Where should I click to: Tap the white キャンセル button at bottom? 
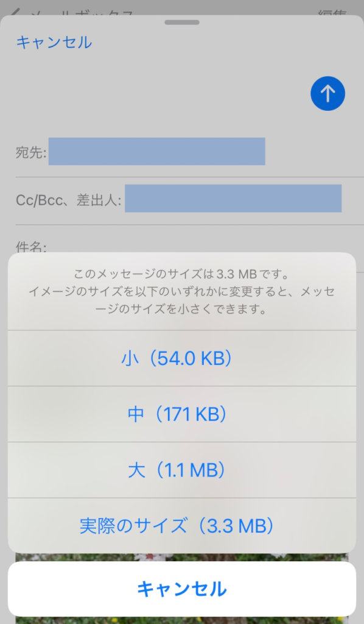[x=181, y=589]
